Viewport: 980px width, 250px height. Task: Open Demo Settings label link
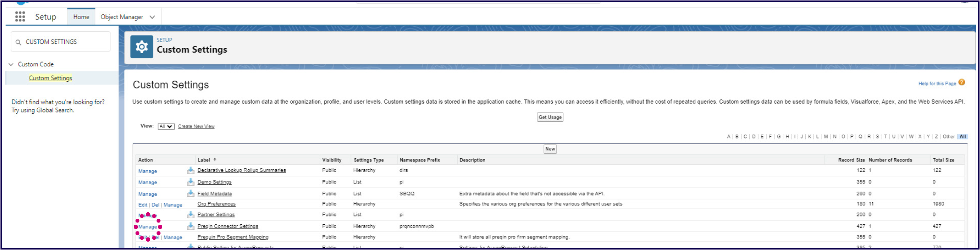pyautogui.click(x=214, y=182)
